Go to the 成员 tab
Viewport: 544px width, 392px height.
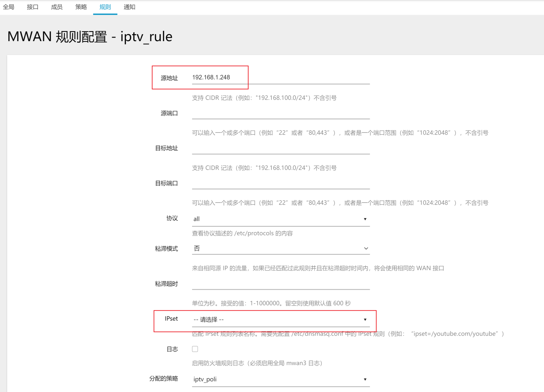(57, 7)
